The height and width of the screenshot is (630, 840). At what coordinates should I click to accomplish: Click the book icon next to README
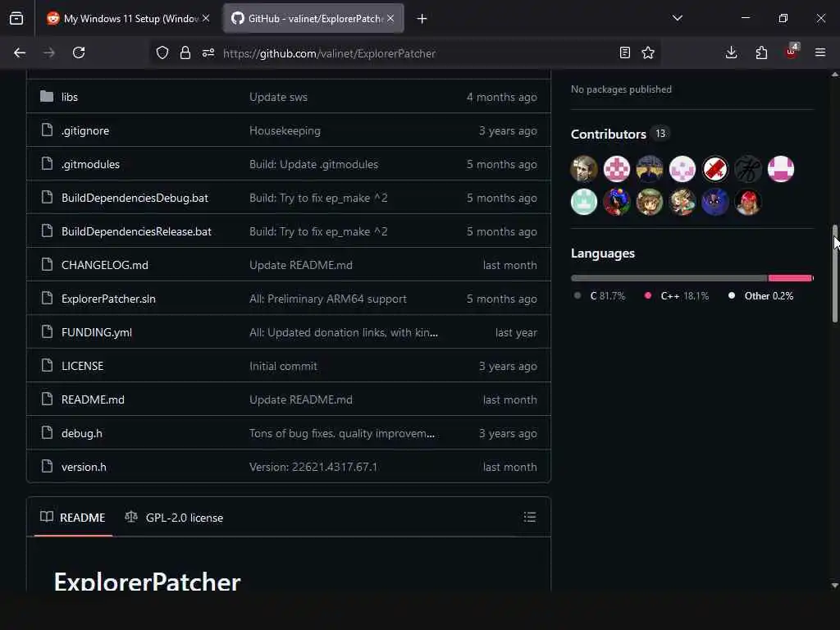coord(47,517)
